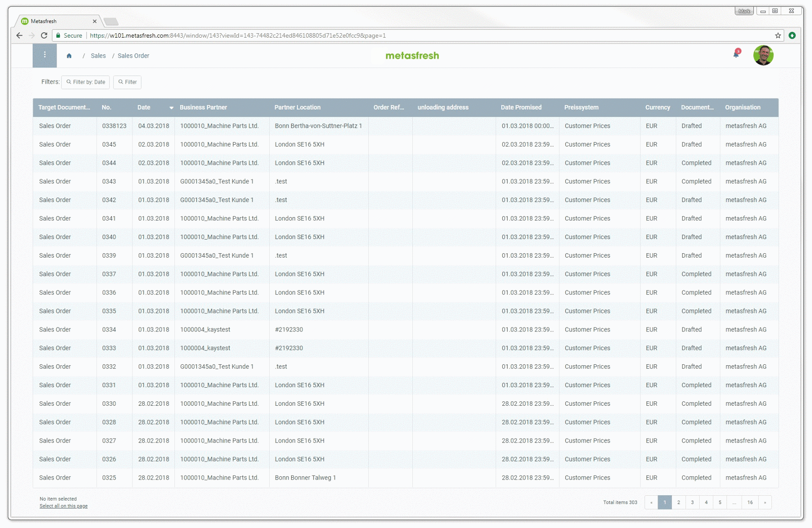Open the user avatar menu
The width and height of the screenshot is (812, 528).
[763, 55]
